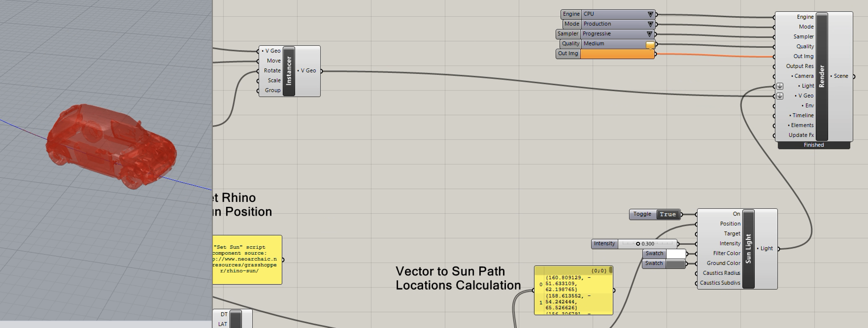Image resolution: width=868 pixels, height=328 pixels.
Task: Click the Sun Light's Filter Color input
Action: point(726,253)
